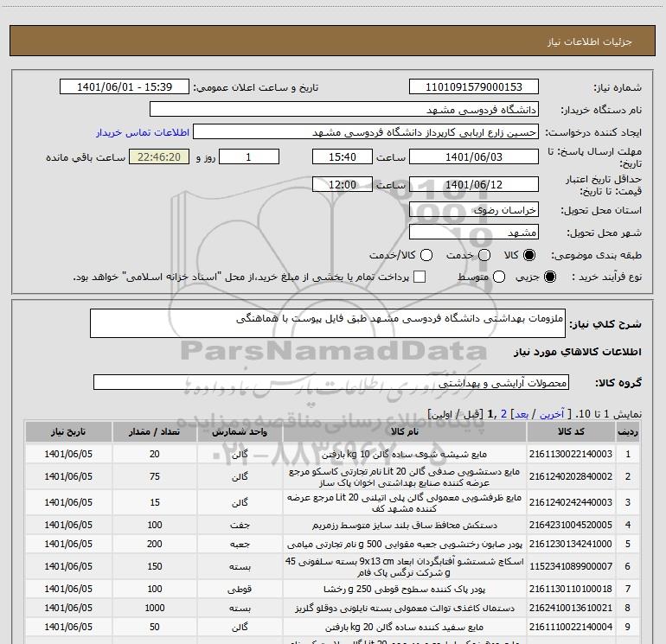The image size is (666, 644).
Task: Select the کالا radio button
Action: click(529, 255)
